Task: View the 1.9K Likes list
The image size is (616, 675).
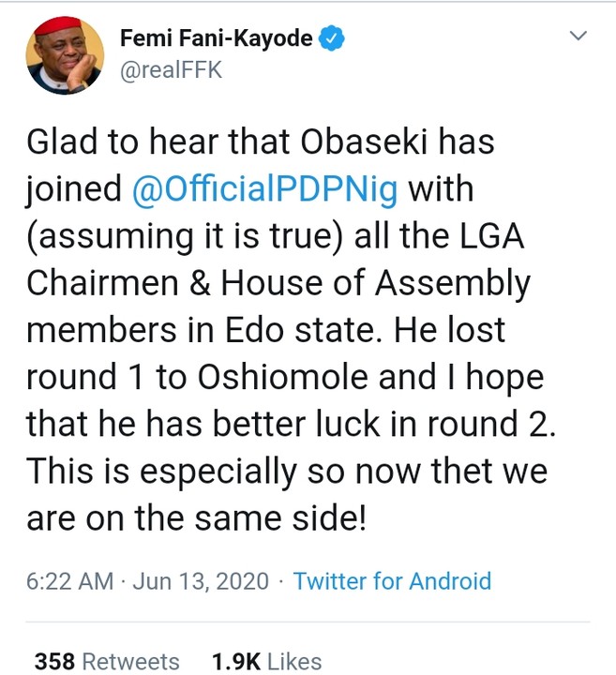Action: click(266, 661)
